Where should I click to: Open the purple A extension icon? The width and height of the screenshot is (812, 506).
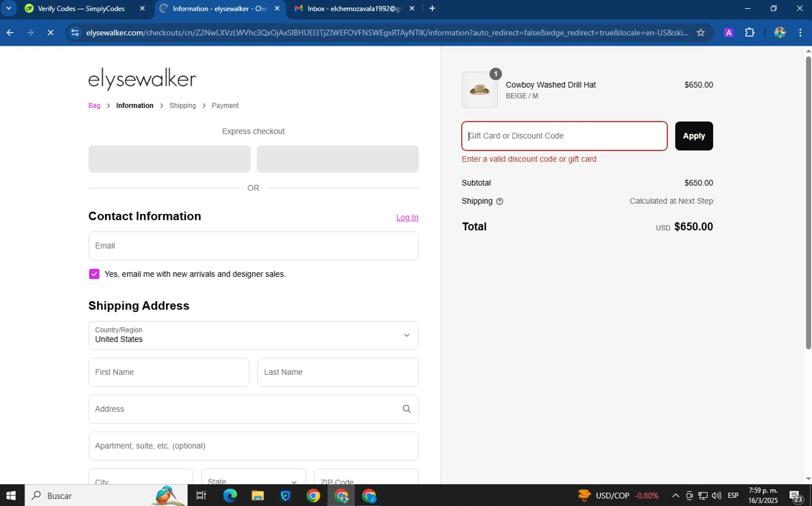pyautogui.click(x=729, y=33)
